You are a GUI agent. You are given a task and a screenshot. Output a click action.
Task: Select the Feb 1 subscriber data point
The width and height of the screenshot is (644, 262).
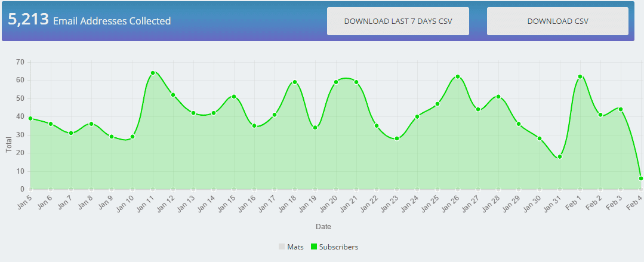pos(580,76)
